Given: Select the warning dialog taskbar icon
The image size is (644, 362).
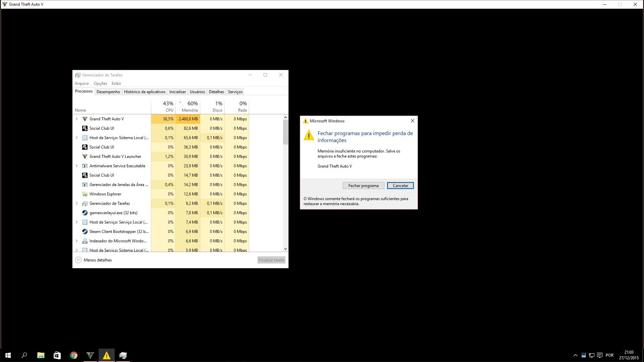Looking at the screenshot, I should click(x=106, y=355).
